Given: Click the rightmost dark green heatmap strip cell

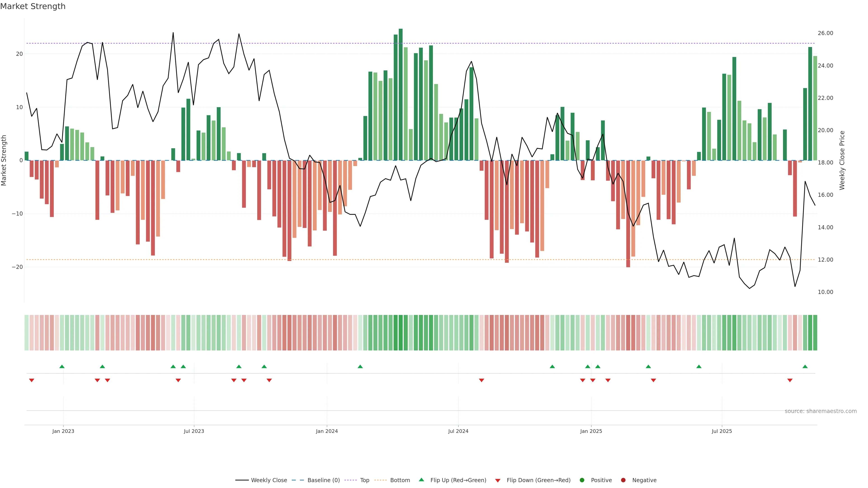Looking at the screenshot, I should click(x=815, y=333).
